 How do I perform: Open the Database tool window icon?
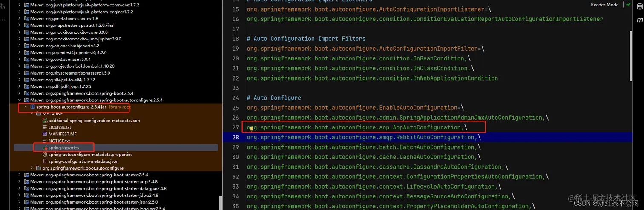(x=639, y=7)
